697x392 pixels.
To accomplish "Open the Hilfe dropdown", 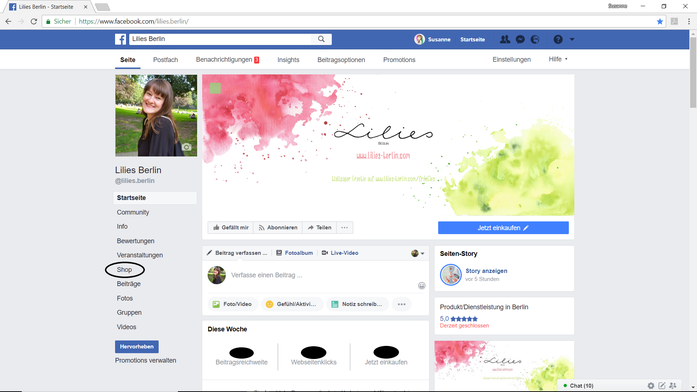I will click(x=558, y=59).
